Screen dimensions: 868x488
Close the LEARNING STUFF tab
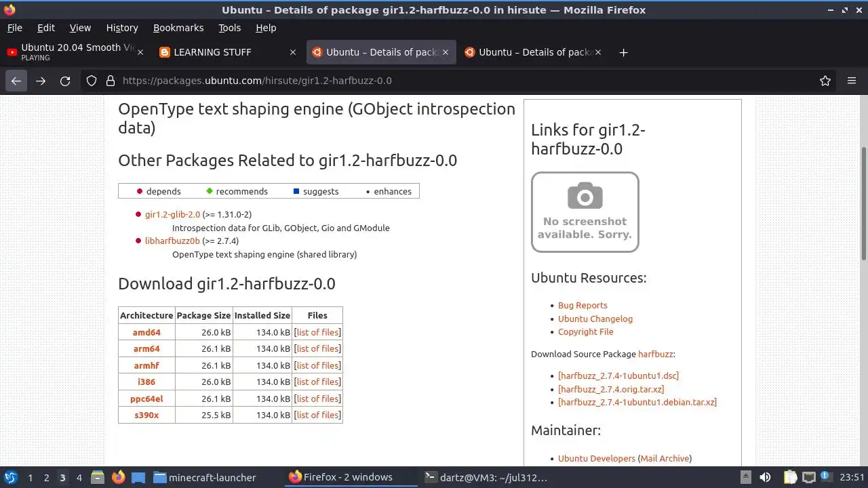tap(293, 52)
